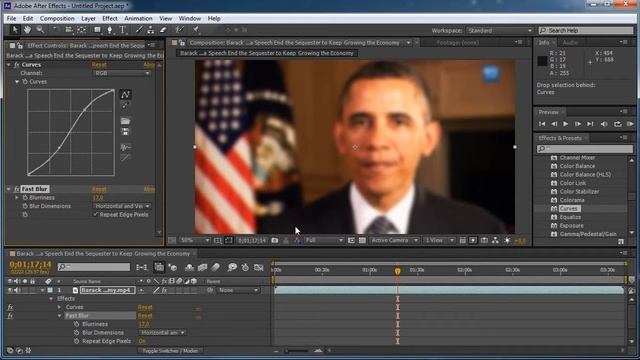The height and width of the screenshot is (360, 640).
Task: Select the Selection arrow tool
Action: click(x=15, y=30)
